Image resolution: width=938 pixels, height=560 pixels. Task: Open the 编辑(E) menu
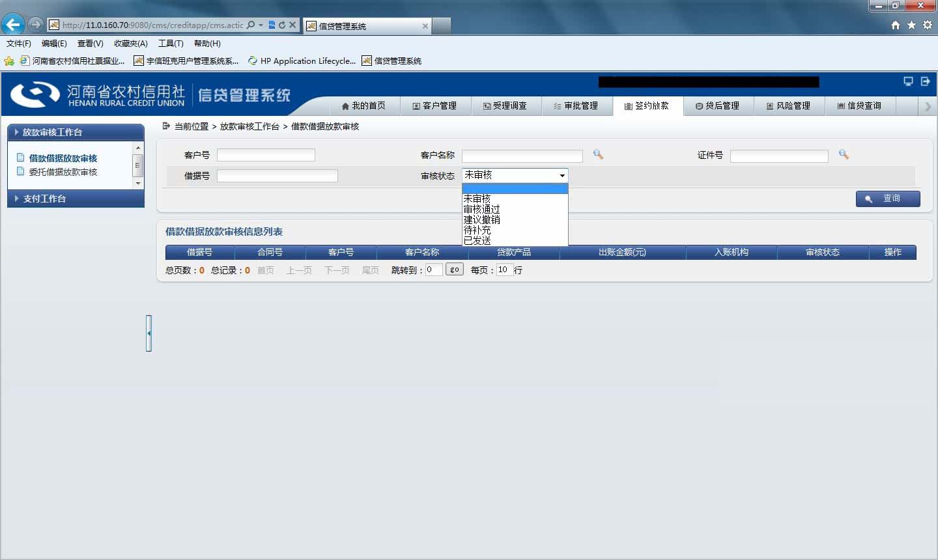tap(54, 44)
